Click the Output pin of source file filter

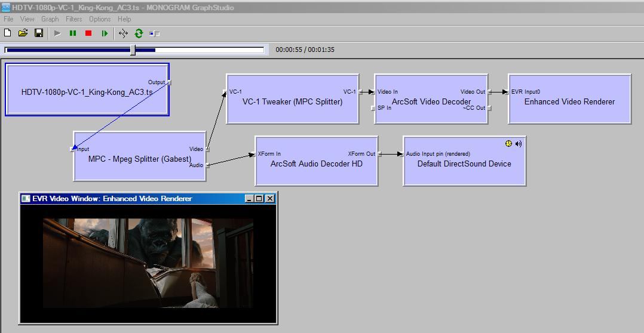point(169,82)
